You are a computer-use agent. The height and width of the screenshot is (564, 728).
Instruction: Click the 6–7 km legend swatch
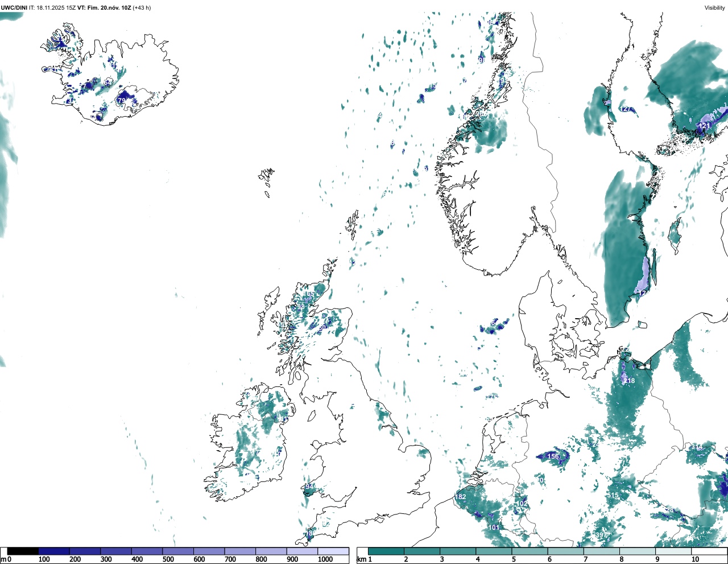click(x=566, y=551)
